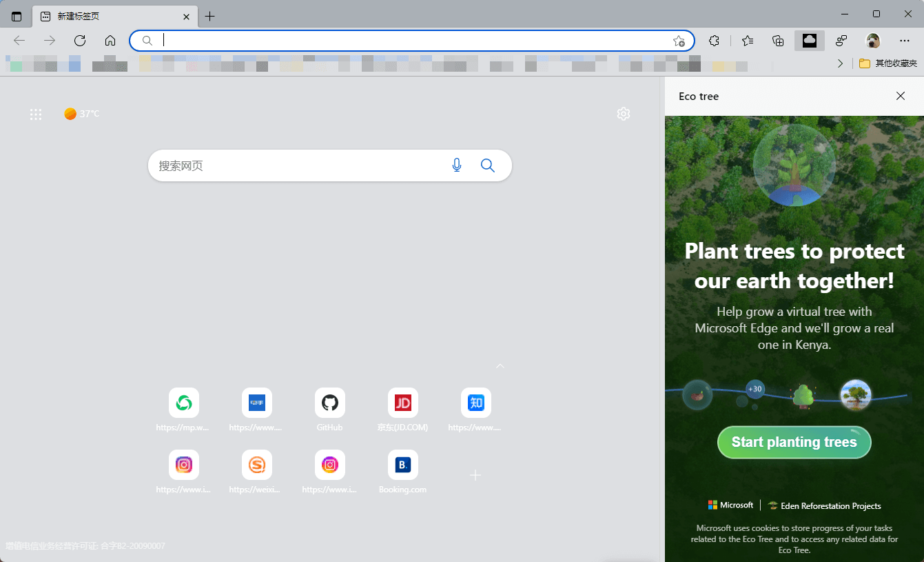Open Settings and more ellipsis menu
Image resolution: width=924 pixels, height=562 pixels.
pyautogui.click(x=905, y=41)
